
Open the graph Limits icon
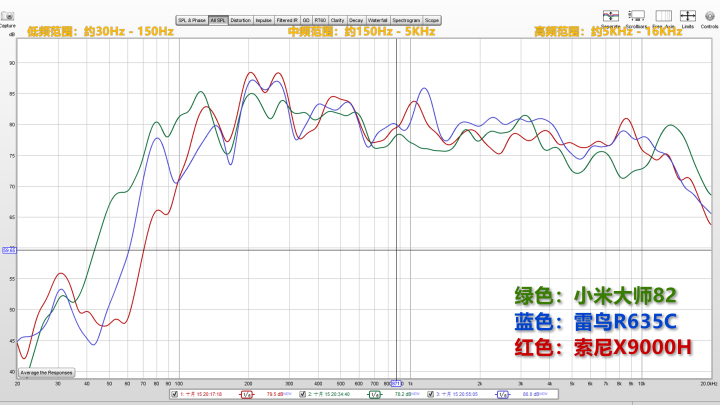point(687,15)
